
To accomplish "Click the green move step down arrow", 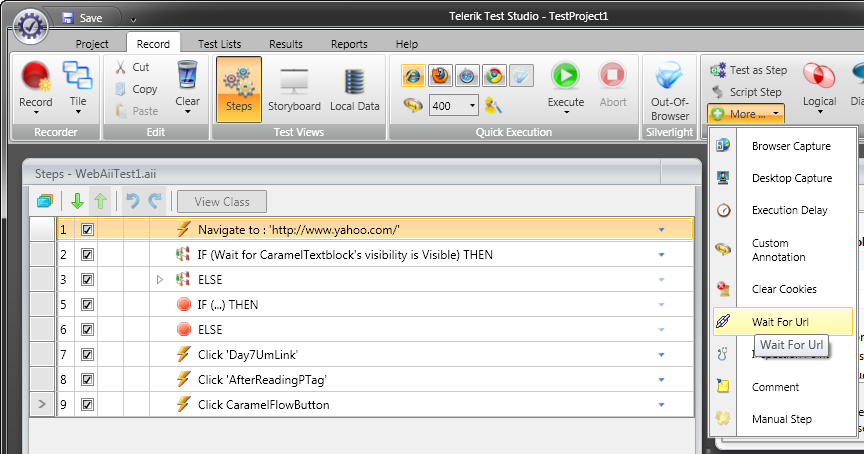I will coord(77,202).
